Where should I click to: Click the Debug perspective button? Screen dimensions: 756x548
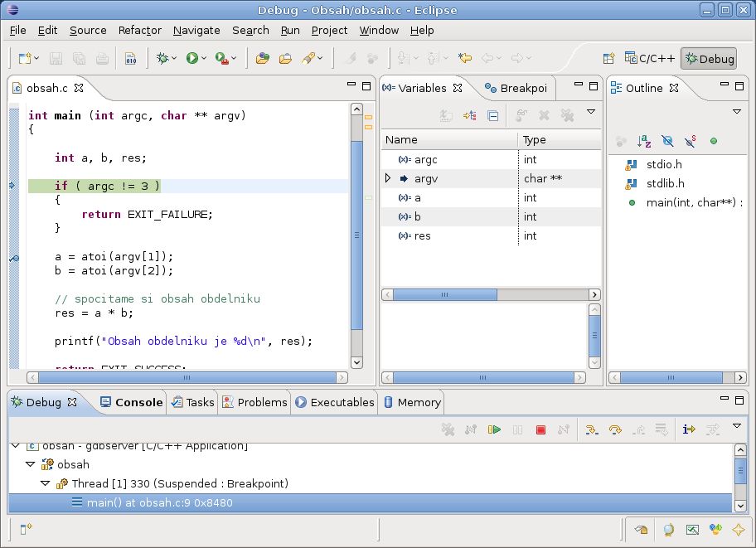tap(709, 59)
